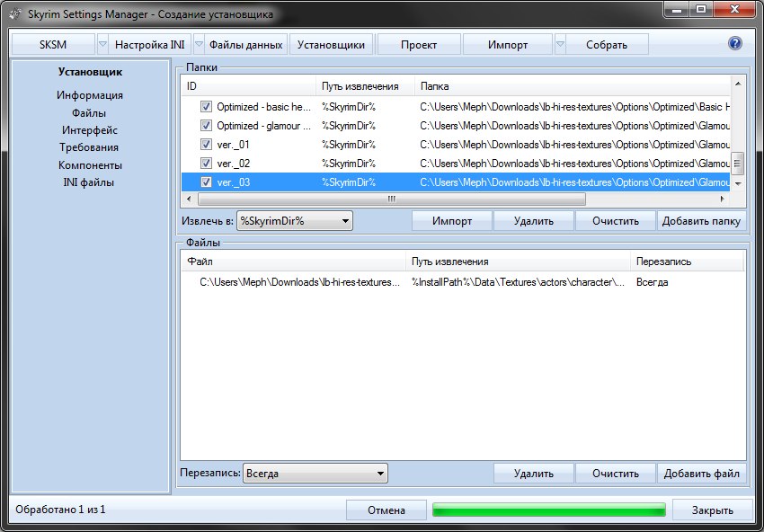Screen dimensions: 764x532
Task: Open the SKSM dropdown arrow
Action: pos(102,44)
